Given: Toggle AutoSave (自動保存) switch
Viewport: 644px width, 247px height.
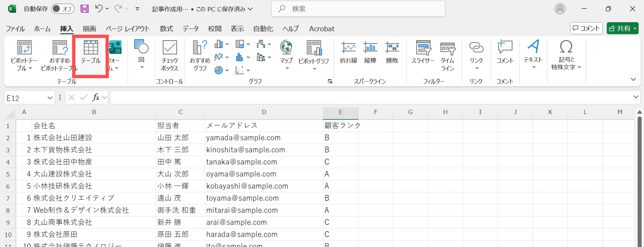Looking at the screenshot, I should tap(62, 9).
